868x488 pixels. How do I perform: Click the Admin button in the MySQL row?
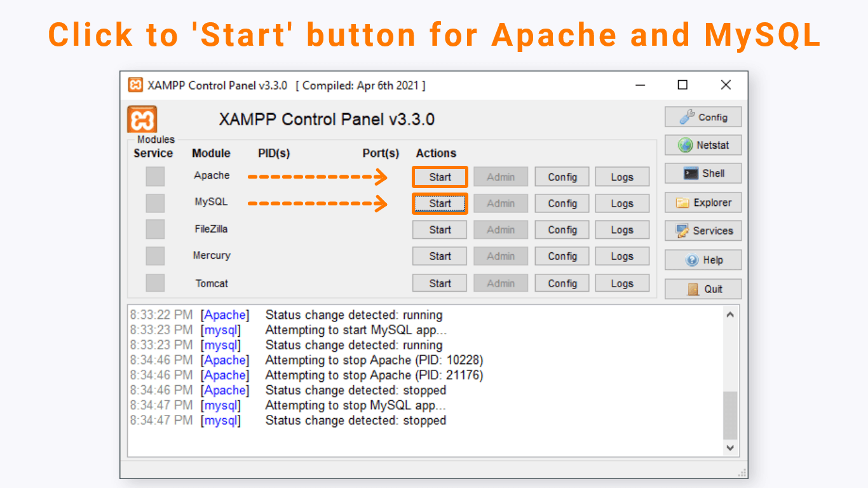pos(501,203)
